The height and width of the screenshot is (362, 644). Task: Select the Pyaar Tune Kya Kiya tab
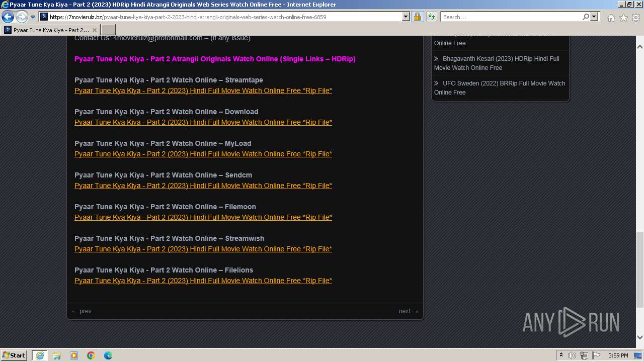(50, 30)
